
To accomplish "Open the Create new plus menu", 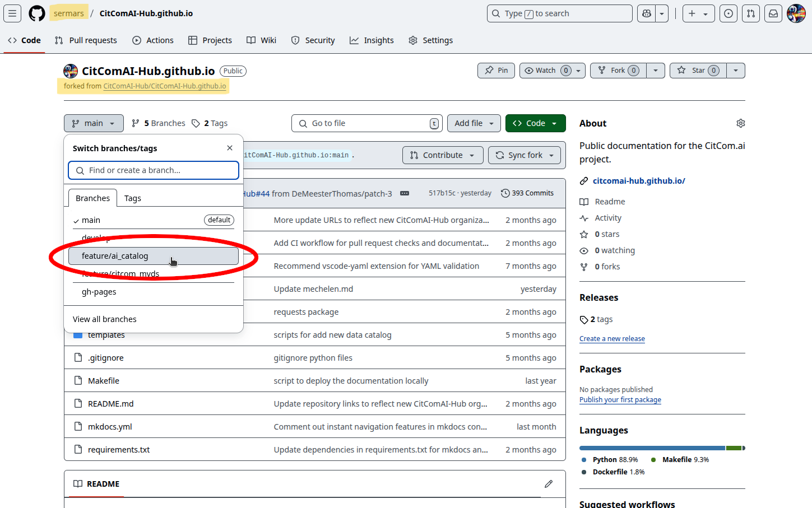I will pos(698,13).
